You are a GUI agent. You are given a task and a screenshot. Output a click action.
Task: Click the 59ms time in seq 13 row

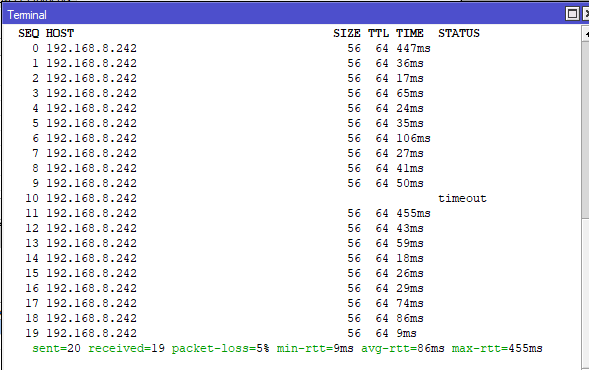410,243
